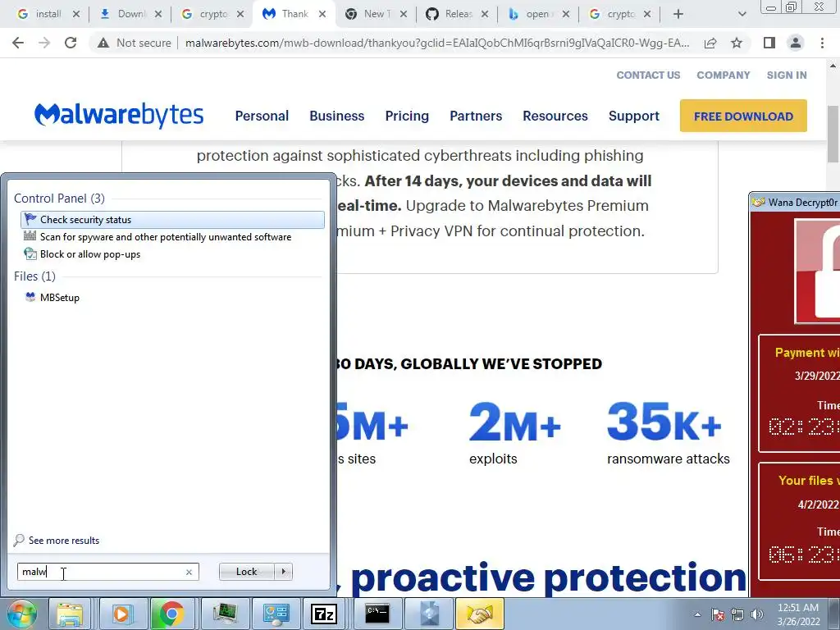Screen dimensions: 840x630
Task: Open the Chrome profile avatar
Action: tap(796, 43)
